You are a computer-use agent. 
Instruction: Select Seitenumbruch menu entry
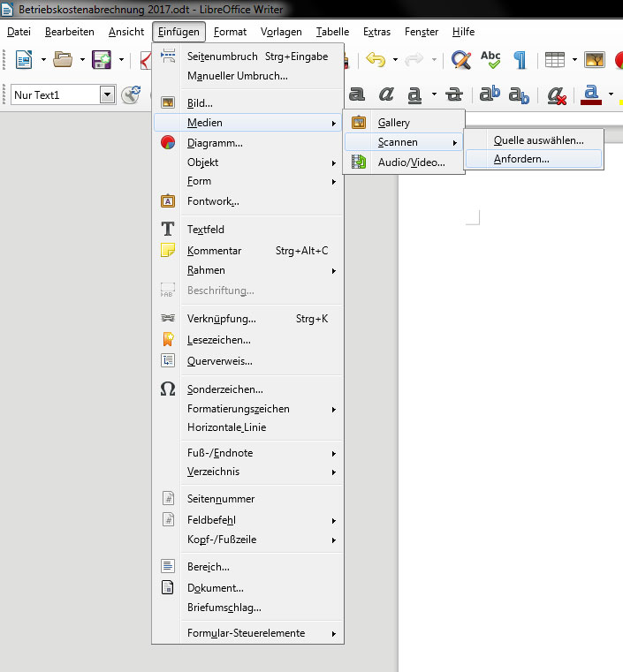coord(248,57)
